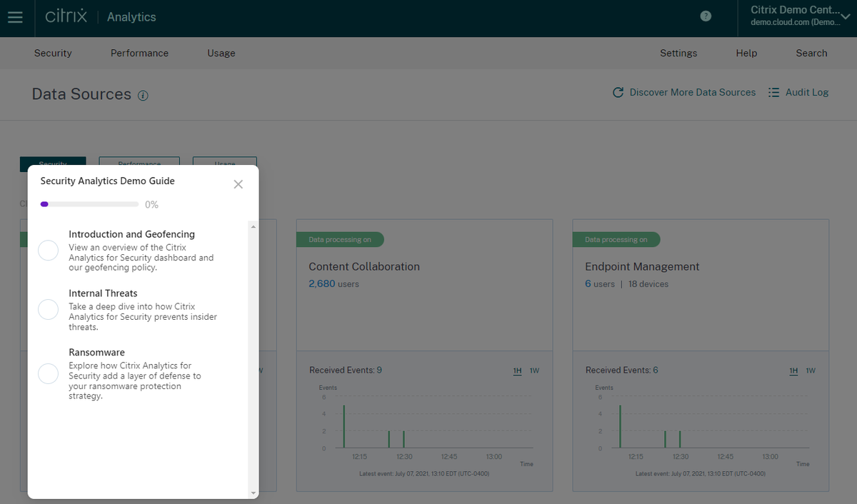The image size is (857, 504).
Task: Click Discover More Data Sources link
Action: tap(693, 92)
